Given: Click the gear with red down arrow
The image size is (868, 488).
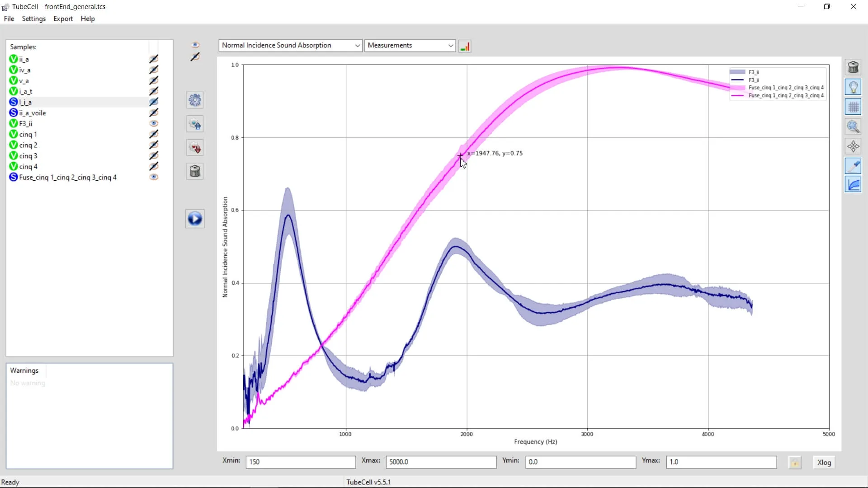Looking at the screenshot, I should (195, 148).
